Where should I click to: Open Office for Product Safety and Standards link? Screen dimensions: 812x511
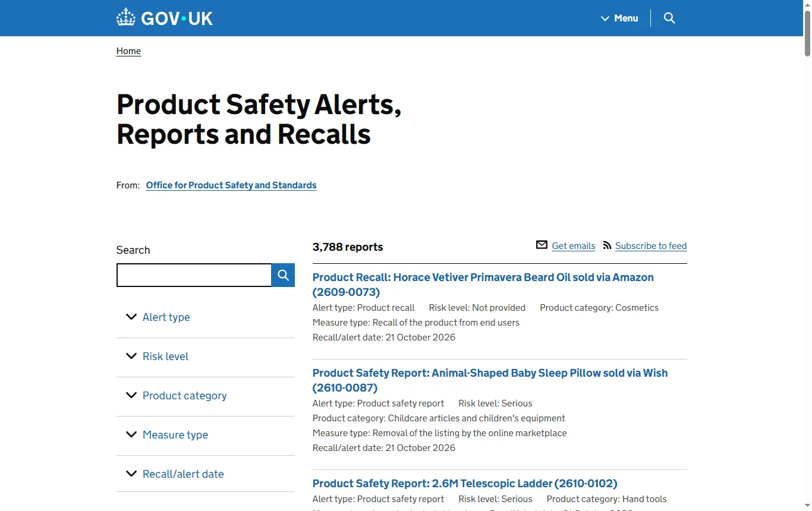click(231, 185)
